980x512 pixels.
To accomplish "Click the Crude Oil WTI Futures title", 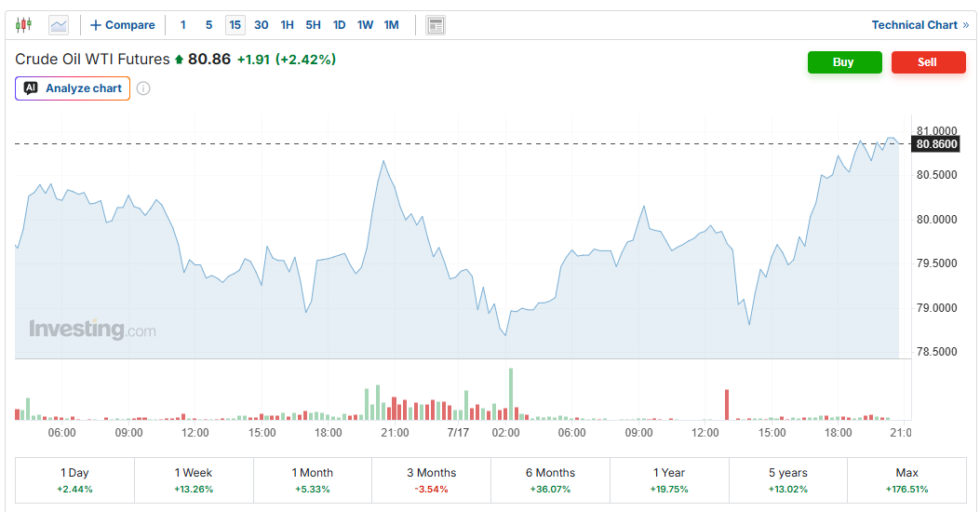I will pos(92,60).
